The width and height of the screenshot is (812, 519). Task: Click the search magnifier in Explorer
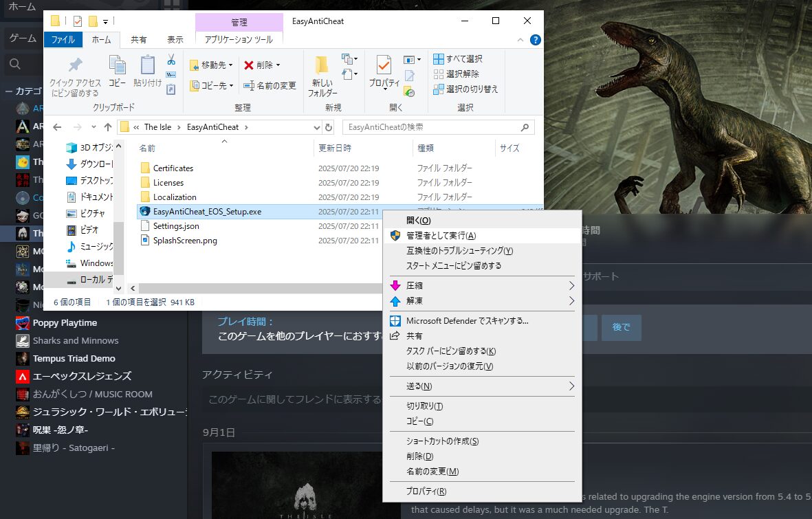[x=525, y=127]
